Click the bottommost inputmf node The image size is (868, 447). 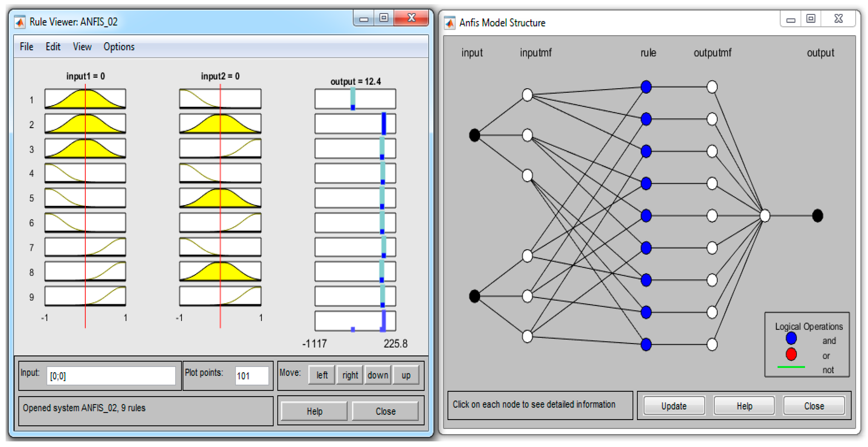tap(527, 336)
